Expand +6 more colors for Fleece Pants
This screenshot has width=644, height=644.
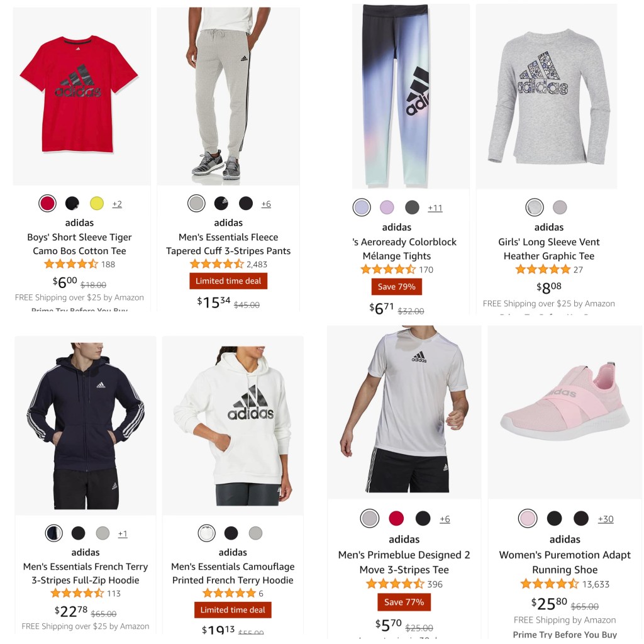coord(266,204)
